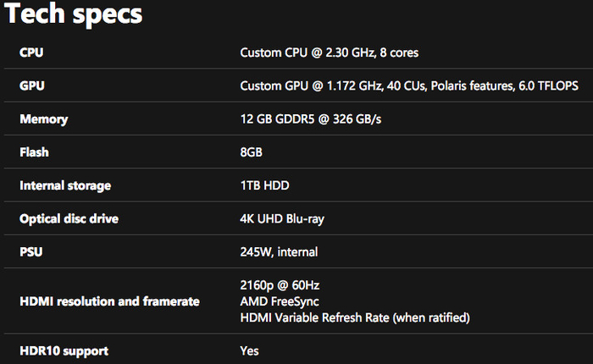The image size is (593, 364).
Task: Select the PSU row label
Action: point(31,251)
